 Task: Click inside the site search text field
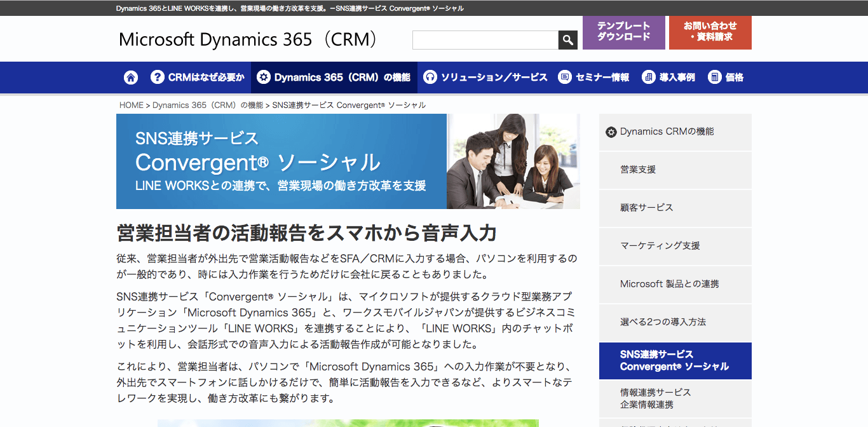485,40
